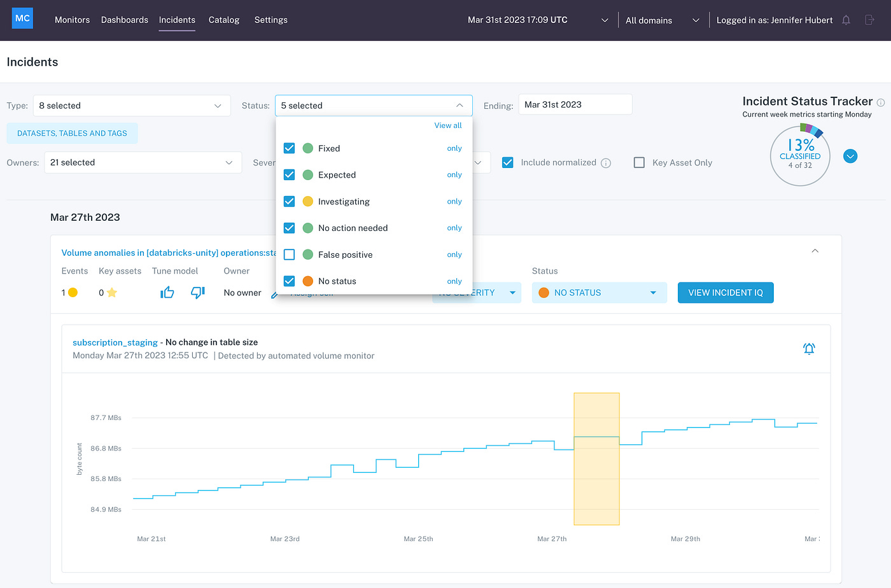Click only next to Expected
Screen dimensions: 891x588
pyautogui.click(x=454, y=174)
